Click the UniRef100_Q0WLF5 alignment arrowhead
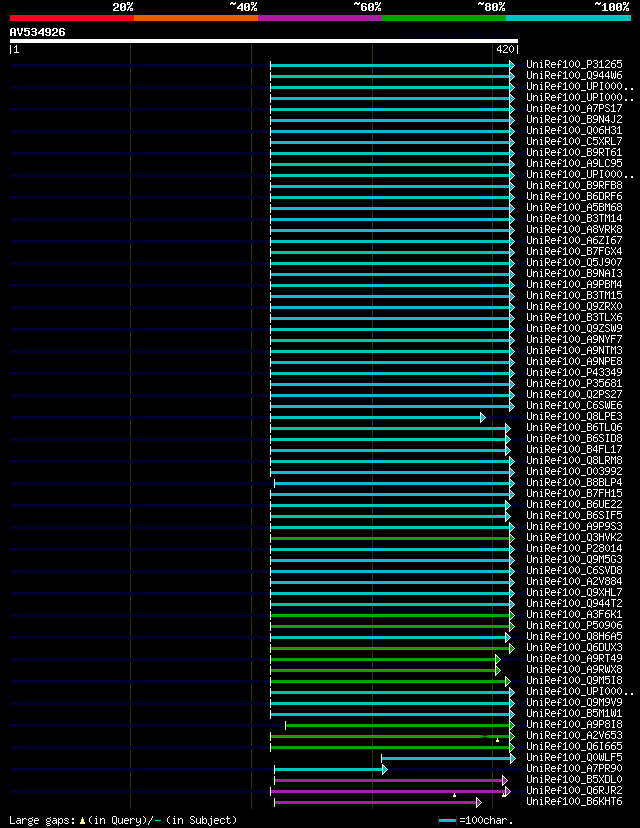Image resolution: width=640 pixels, height=828 pixels. tap(513, 759)
